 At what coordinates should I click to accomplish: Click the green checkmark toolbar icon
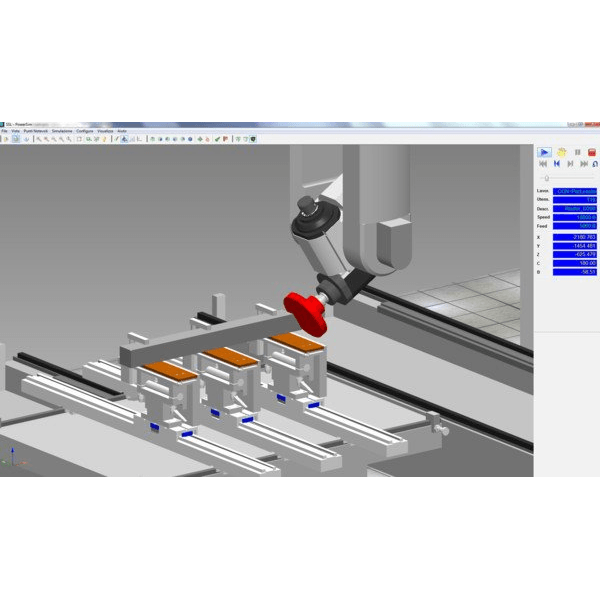click(x=217, y=139)
